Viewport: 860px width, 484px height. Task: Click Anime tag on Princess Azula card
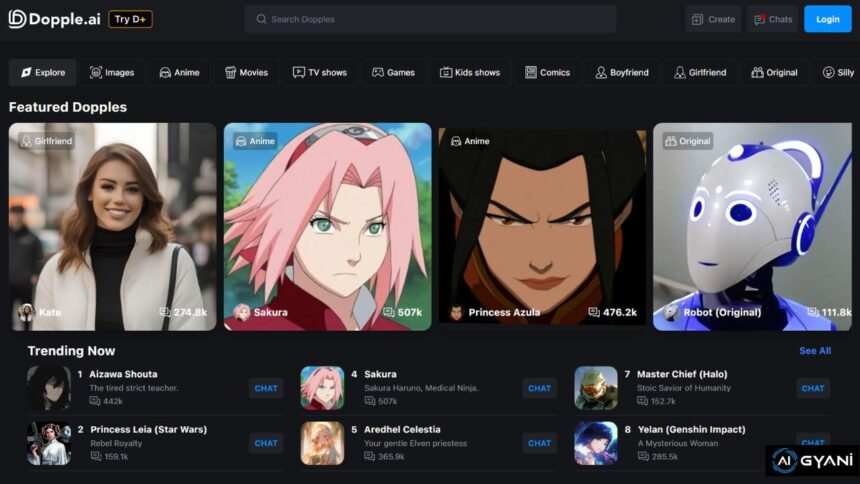[x=470, y=141]
